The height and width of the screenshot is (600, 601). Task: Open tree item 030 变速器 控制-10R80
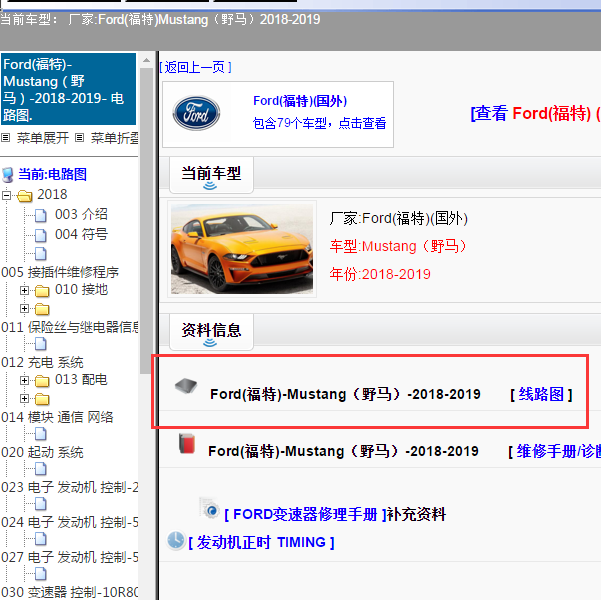coord(69,592)
